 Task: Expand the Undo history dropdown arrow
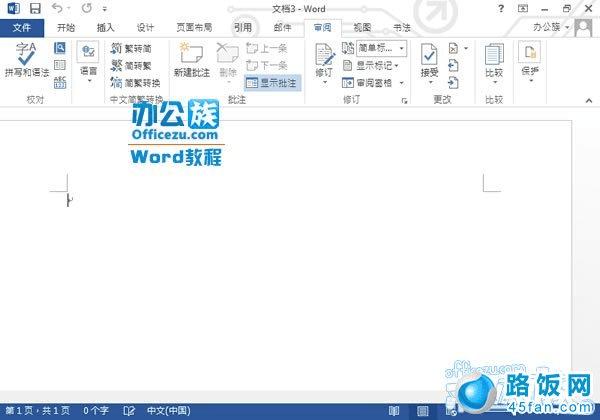[69, 8]
